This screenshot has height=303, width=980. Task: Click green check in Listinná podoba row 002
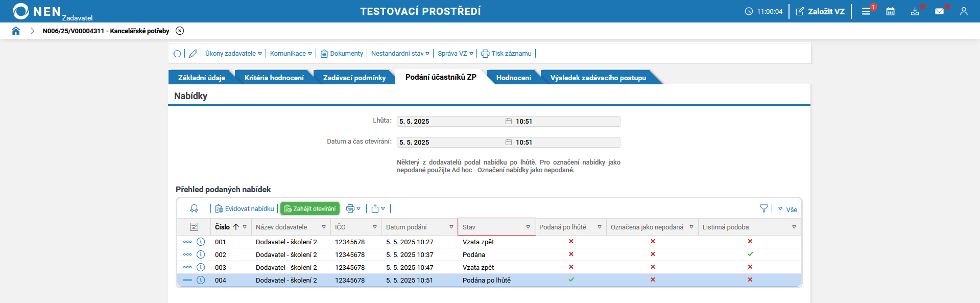point(750,254)
